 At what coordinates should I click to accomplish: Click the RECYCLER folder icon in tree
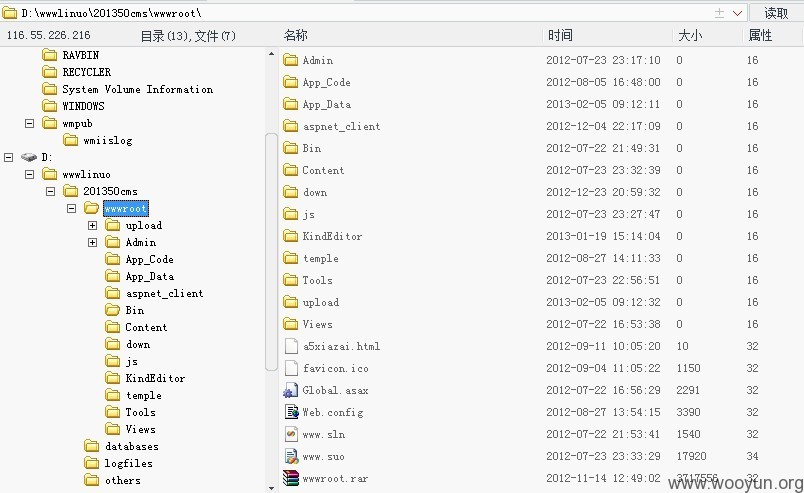pyautogui.click(x=50, y=72)
